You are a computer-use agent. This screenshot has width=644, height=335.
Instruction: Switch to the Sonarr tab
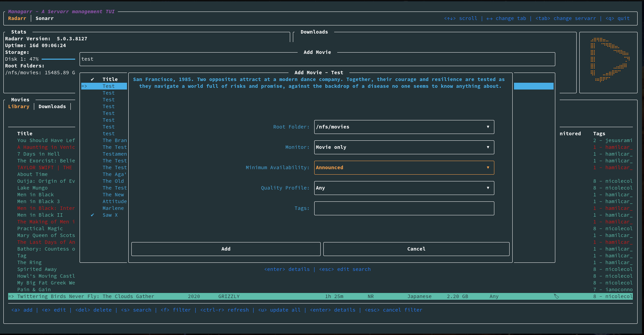tap(45, 18)
